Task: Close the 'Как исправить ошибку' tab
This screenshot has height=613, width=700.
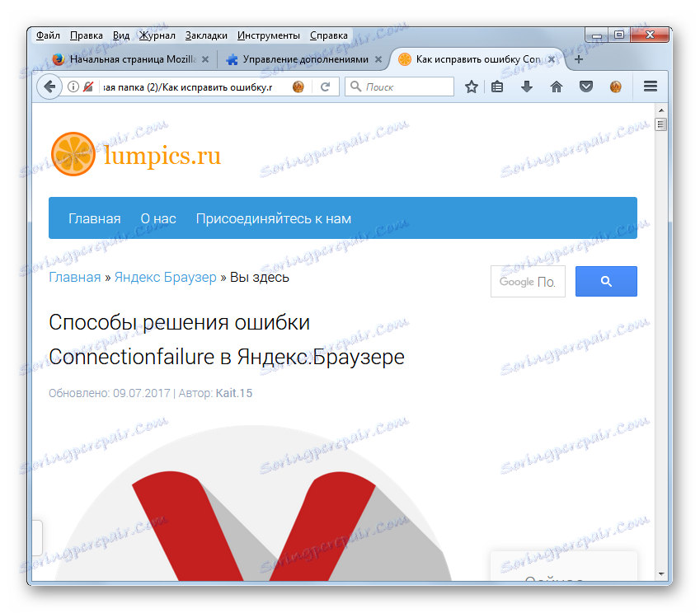Action: (552, 58)
